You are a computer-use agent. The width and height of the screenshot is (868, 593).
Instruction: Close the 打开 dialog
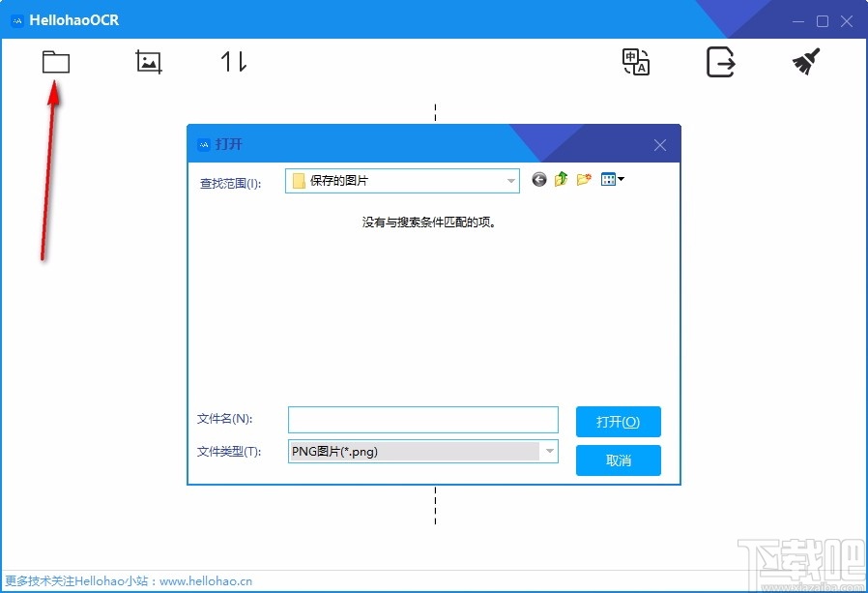[x=659, y=145]
